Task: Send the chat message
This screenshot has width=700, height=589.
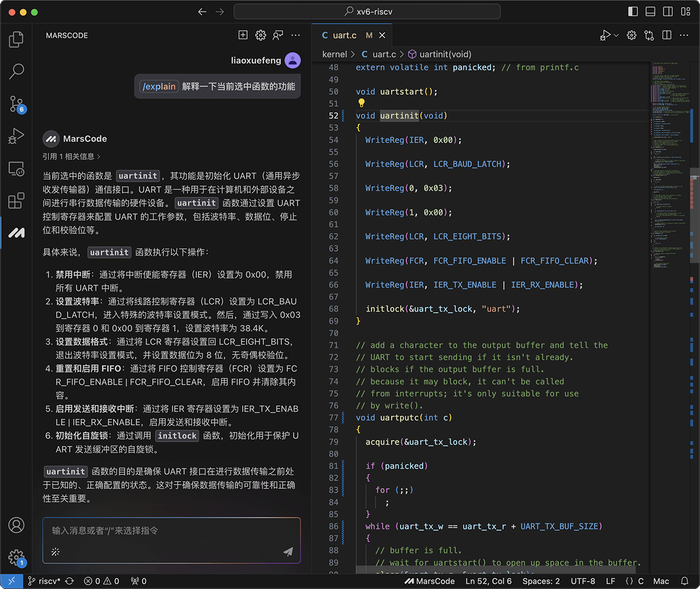Action: tap(288, 552)
